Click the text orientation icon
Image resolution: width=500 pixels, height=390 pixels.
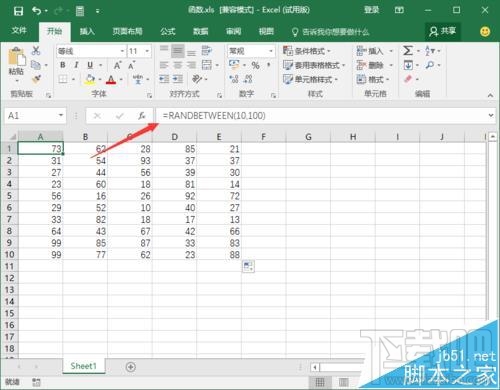pyautogui.click(x=197, y=79)
